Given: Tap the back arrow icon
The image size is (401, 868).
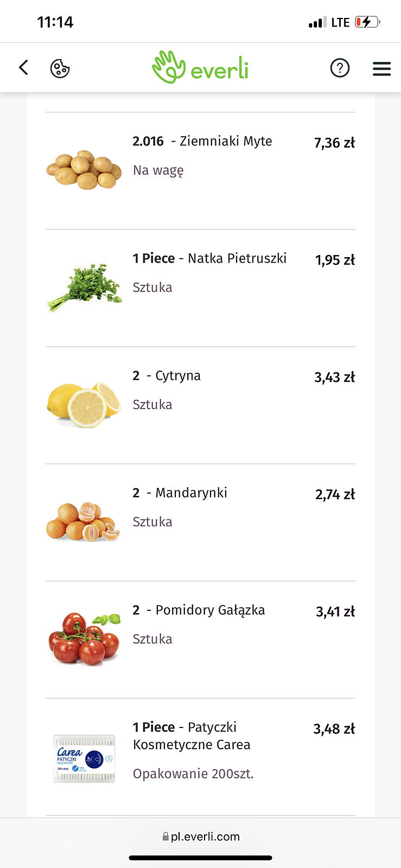Looking at the screenshot, I should [x=23, y=68].
